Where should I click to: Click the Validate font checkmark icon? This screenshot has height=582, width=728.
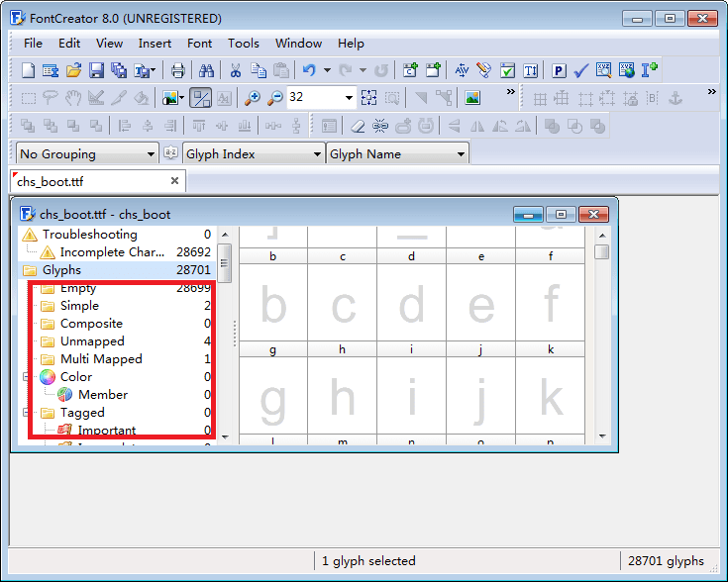[581, 70]
